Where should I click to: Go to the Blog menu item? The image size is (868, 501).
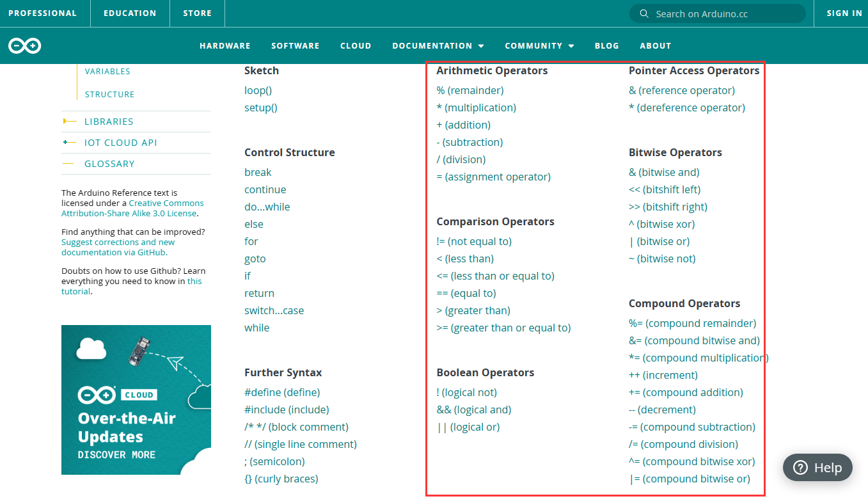607,45
